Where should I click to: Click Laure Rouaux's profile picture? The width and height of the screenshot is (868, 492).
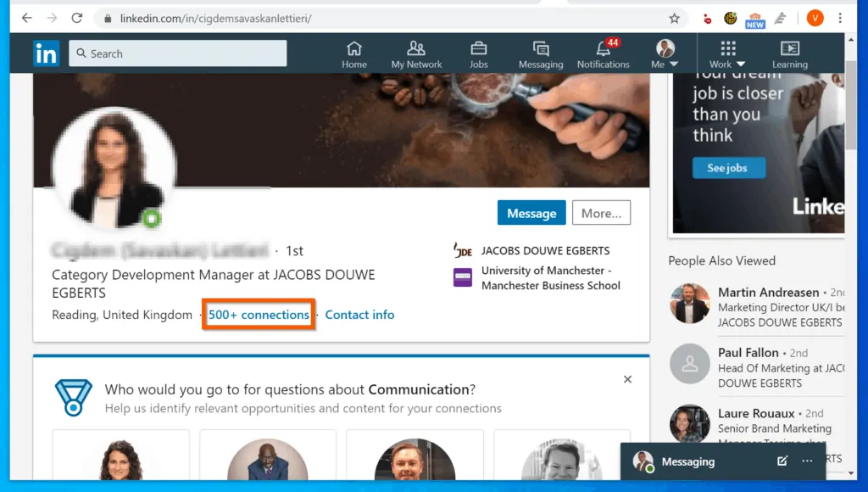tap(690, 424)
